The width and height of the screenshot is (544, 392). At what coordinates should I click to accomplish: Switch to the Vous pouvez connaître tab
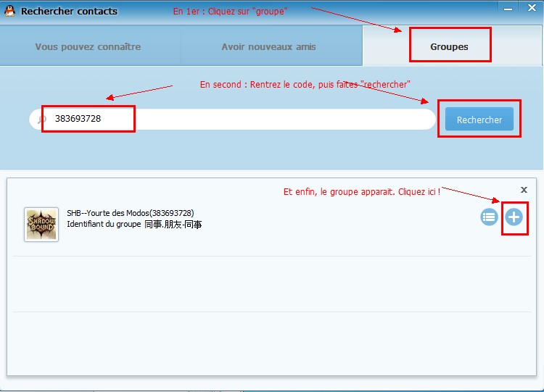click(x=88, y=46)
